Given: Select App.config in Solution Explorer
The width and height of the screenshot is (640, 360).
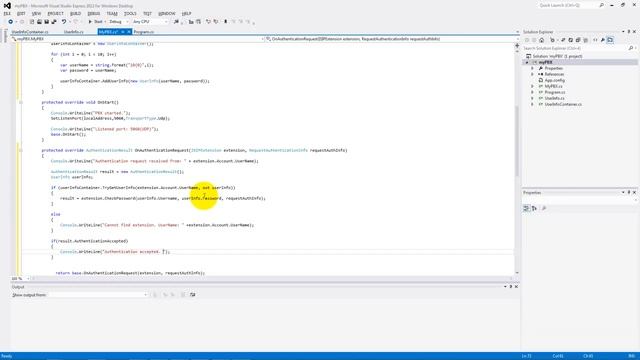Looking at the screenshot, I should click(x=554, y=80).
